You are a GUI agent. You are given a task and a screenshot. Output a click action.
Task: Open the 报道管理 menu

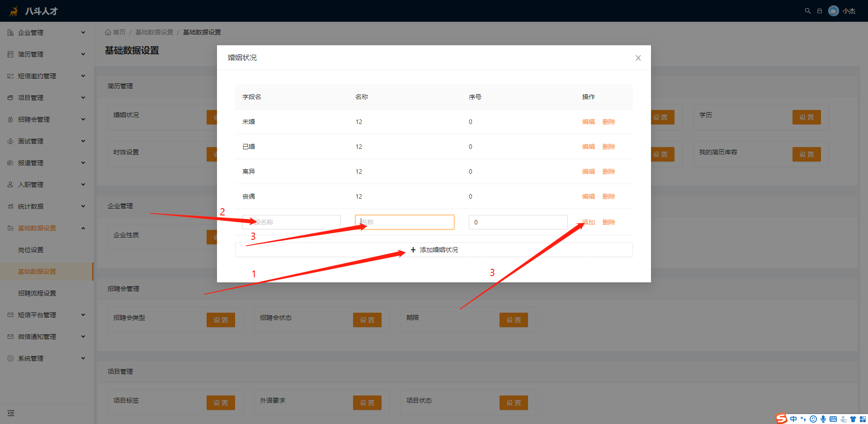pos(47,163)
